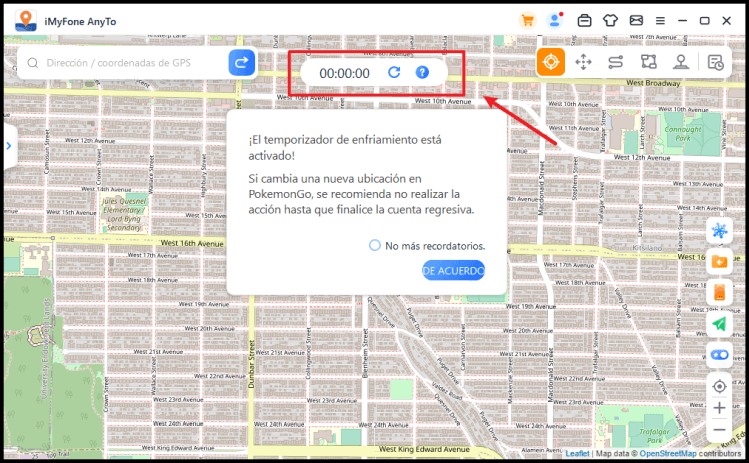Click the Dunbar Street map label
749x463 pixels.
pyautogui.click(x=251, y=364)
